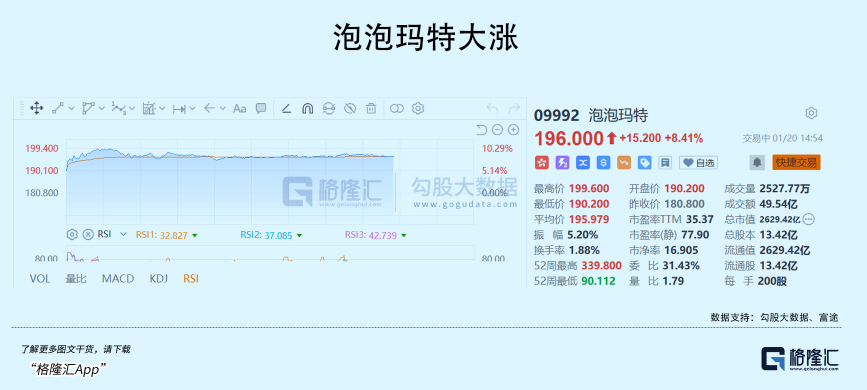Expand polygon tool dropdown arrow
The image size is (867, 390).
click(102, 109)
